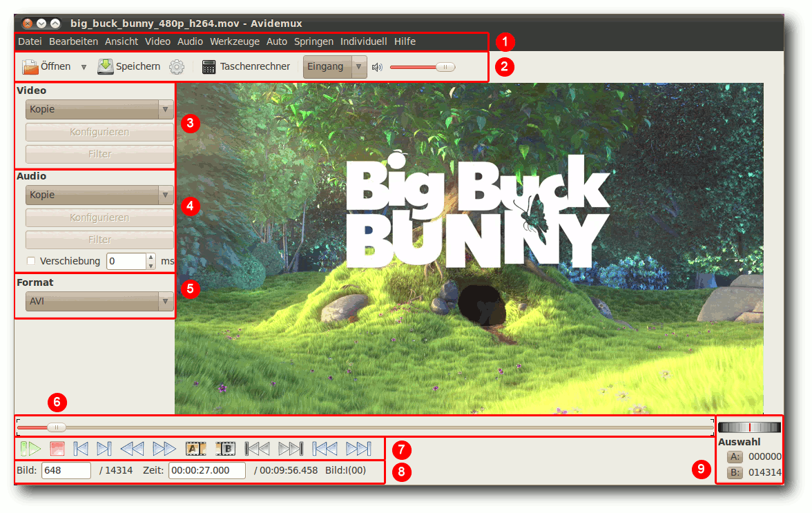Click the total frames text "/ 14314"
This screenshot has width=812, height=513.
[x=116, y=471]
